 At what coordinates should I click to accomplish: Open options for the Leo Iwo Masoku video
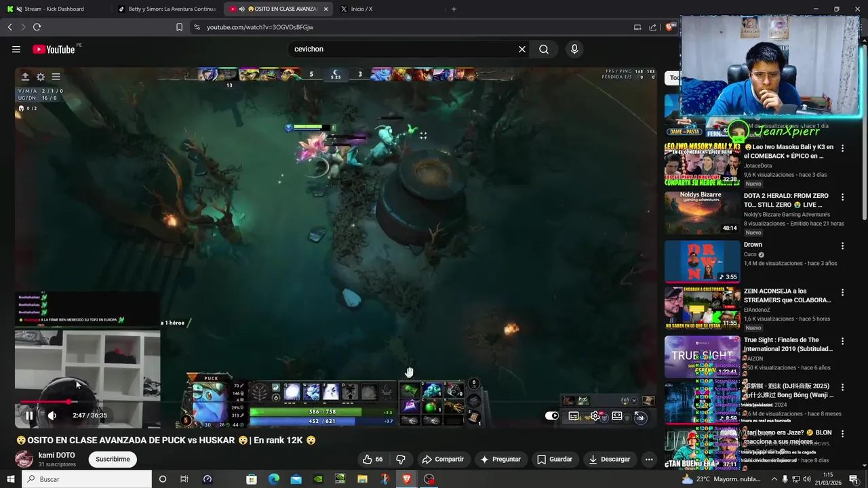click(x=843, y=148)
